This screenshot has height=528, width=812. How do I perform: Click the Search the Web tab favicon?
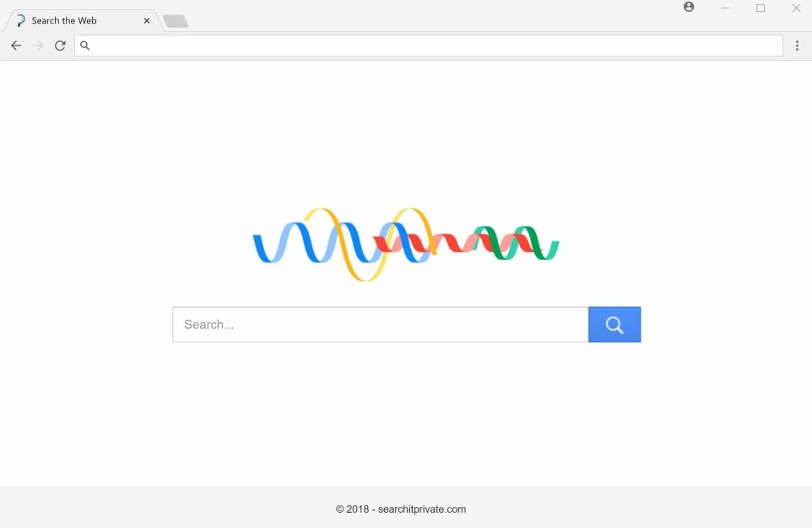point(21,21)
